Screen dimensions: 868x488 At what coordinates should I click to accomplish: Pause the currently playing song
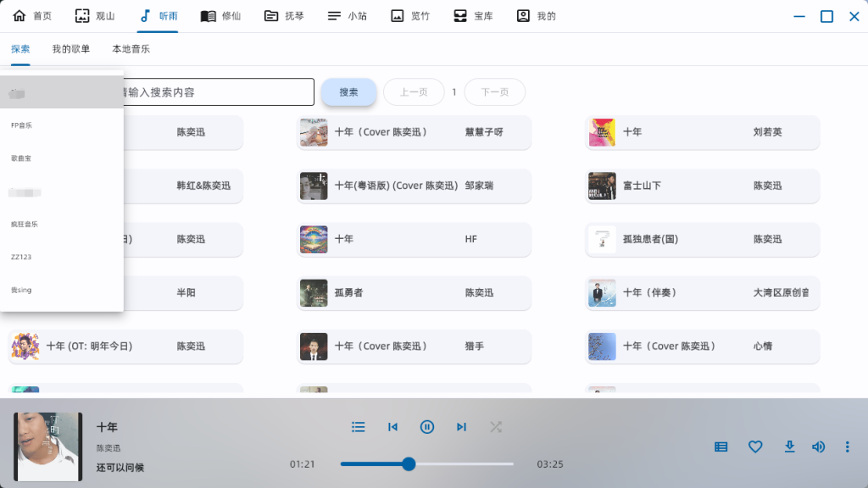427,427
